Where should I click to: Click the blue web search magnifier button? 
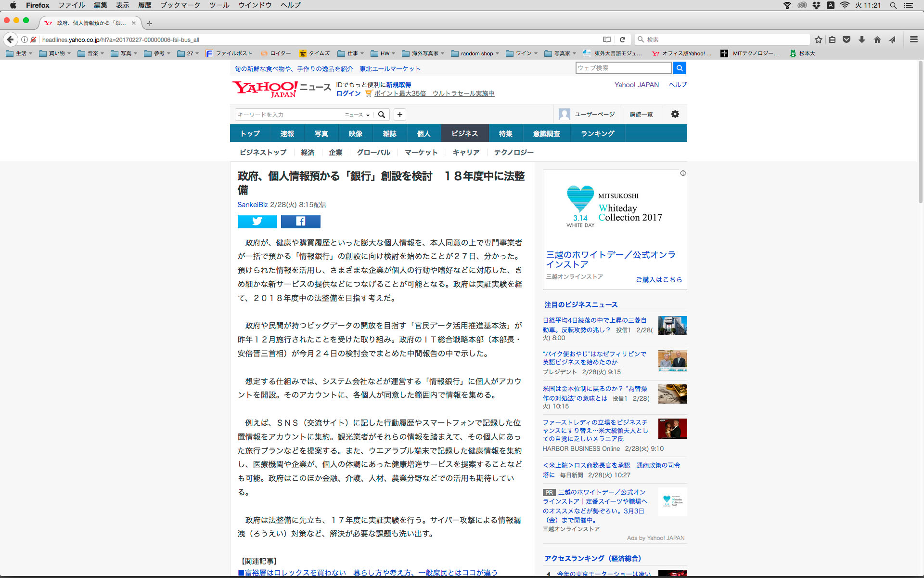click(679, 68)
